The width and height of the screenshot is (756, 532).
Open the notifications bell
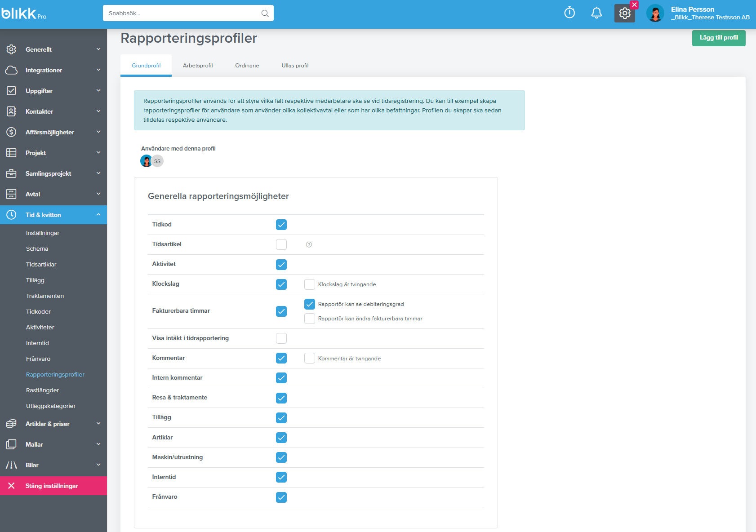[596, 13]
